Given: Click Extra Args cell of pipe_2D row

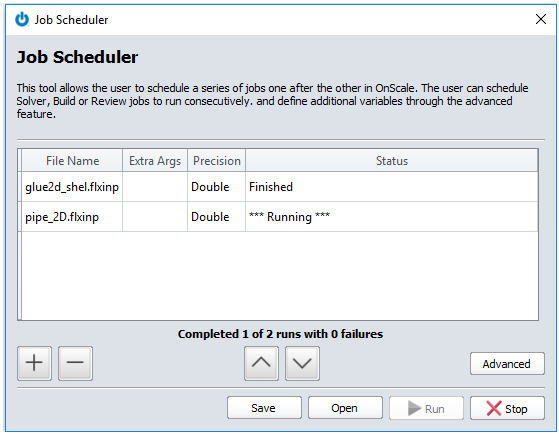Looking at the screenshot, I should point(155,217).
